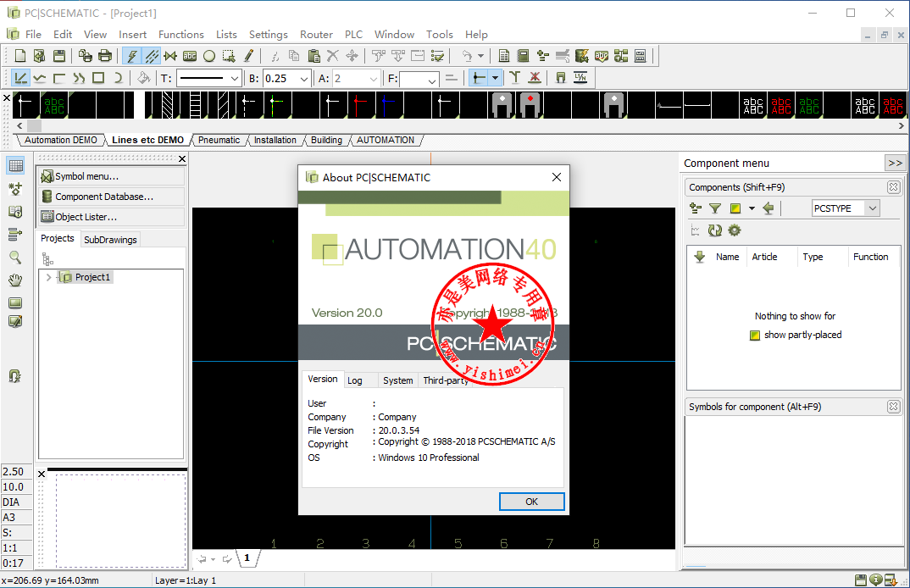Select the dashed Area selection tool

[230, 56]
